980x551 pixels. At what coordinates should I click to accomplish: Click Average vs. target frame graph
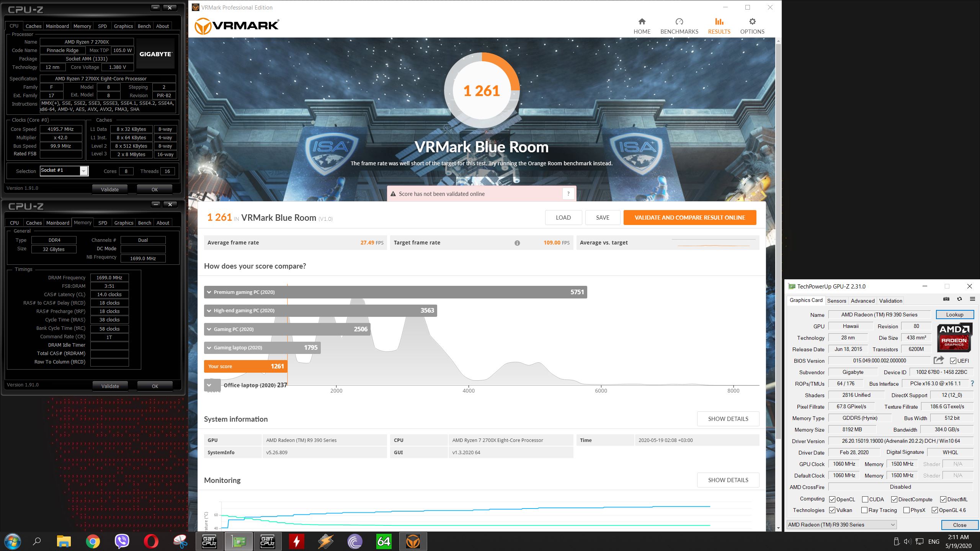(x=714, y=243)
